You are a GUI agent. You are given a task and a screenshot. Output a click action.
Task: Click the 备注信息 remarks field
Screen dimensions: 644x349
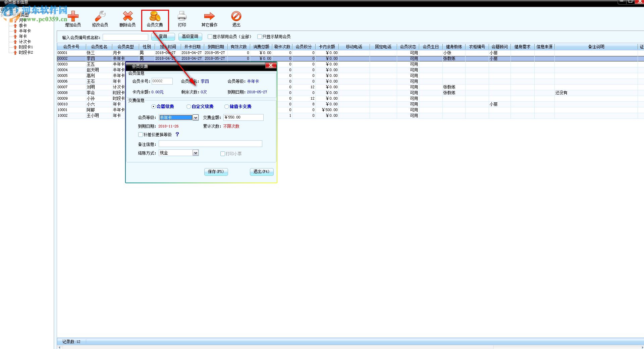coord(210,144)
